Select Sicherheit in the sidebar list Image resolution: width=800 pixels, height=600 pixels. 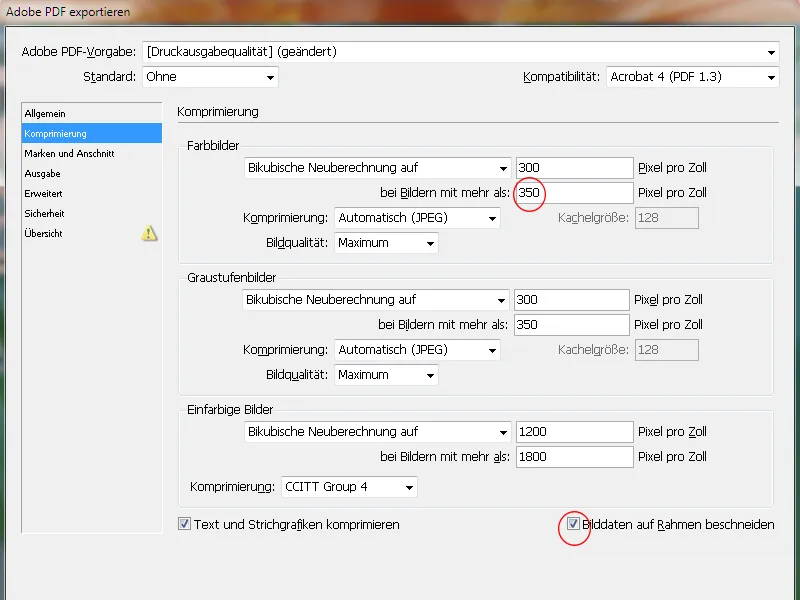pyautogui.click(x=92, y=213)
